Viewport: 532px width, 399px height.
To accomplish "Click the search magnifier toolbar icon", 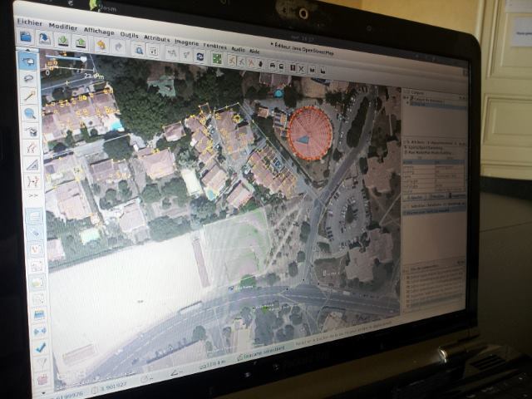I will pyautogui.click(x=139, y=50).
